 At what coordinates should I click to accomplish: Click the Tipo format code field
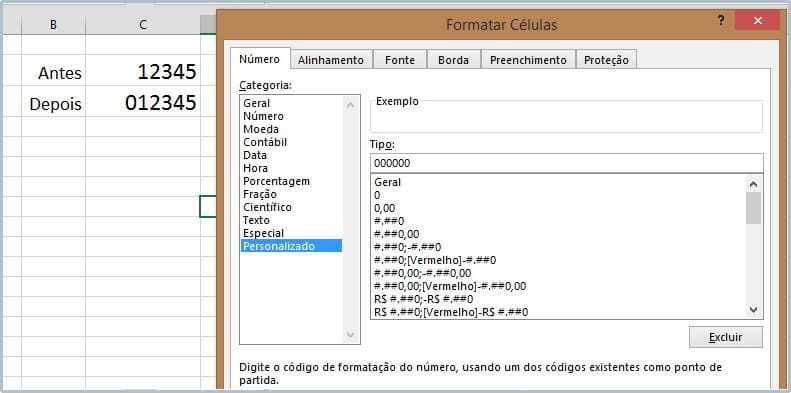[x=567, y=163]
